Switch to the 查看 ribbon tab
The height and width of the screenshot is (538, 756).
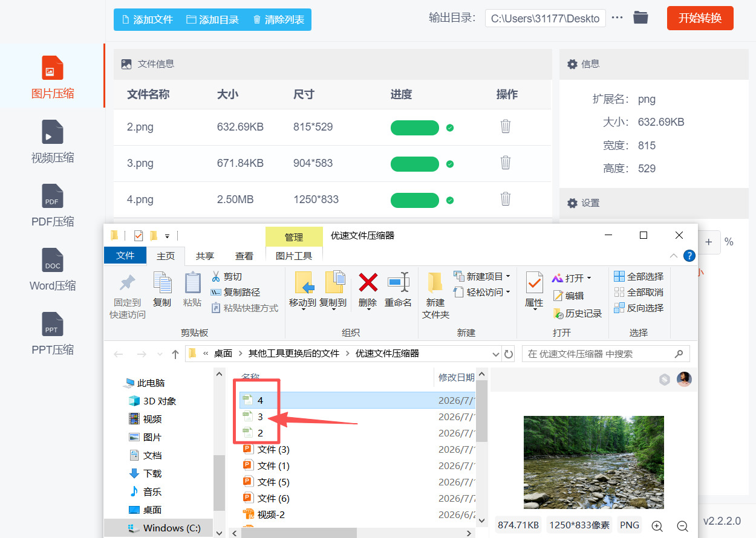click(x=244, y=256)
